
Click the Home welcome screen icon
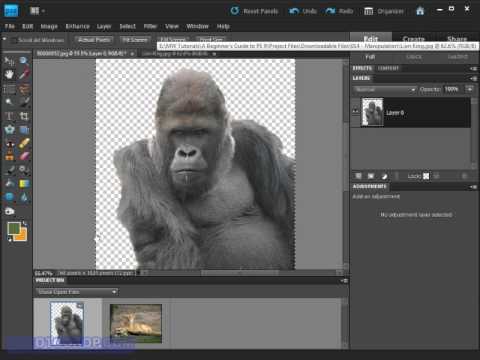coord(420,11)
